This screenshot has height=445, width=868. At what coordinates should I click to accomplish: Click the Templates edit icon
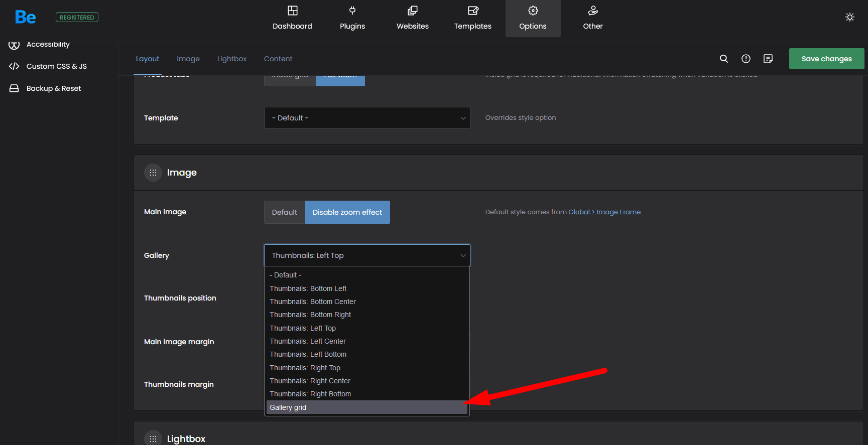pos(473,11)
